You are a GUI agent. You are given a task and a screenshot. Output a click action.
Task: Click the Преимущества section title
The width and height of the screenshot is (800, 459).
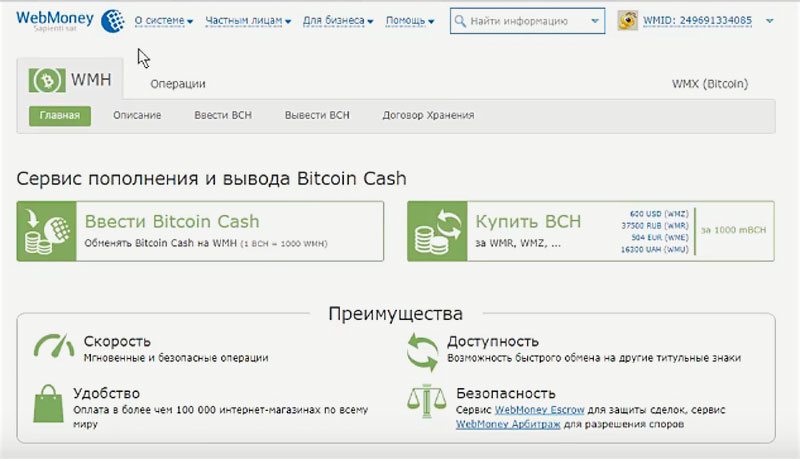click(x=395, y=314)
